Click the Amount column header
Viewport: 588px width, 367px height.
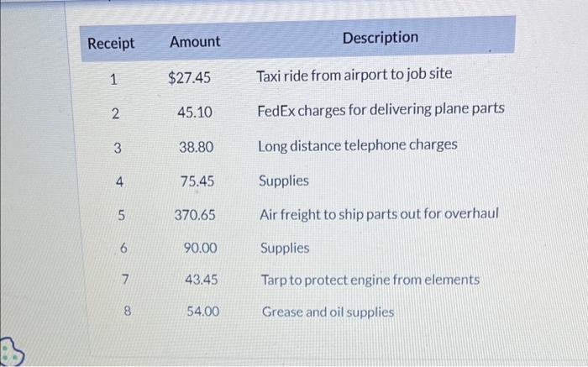tap(195, 41)
